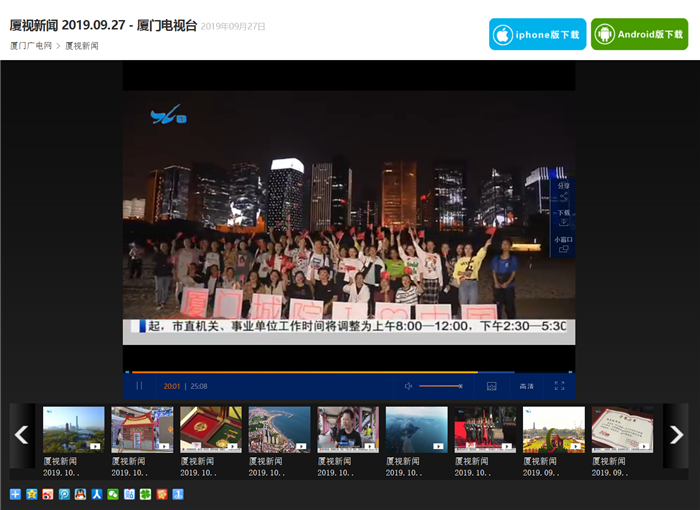Share to Sina Weibo
Screen dimensions: 700x510
click(x=48, y=494)
